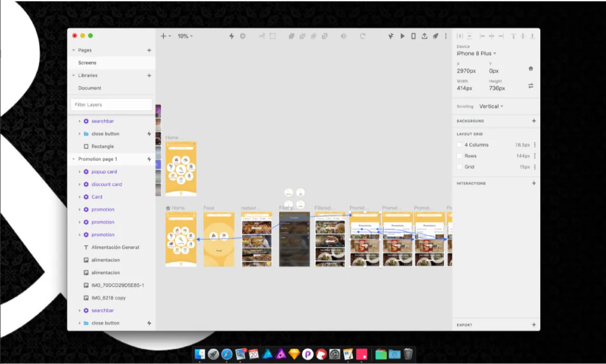
Task: Click the component gear icon in toolbar
Action: pos(243,36)
